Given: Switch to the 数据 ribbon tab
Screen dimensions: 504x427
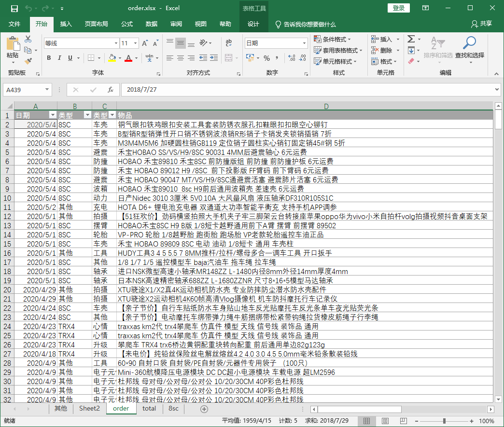Looking at the screenshot, I should (x=152, y=24).
